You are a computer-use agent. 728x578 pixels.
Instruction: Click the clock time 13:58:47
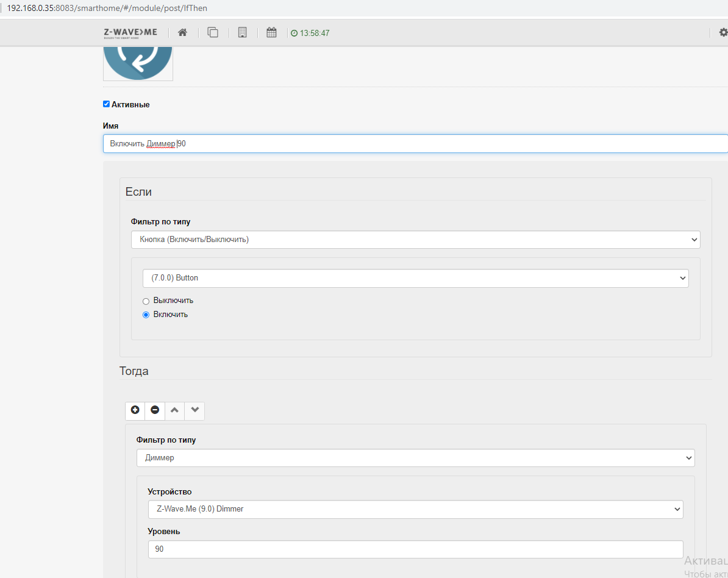click(310, 33)
